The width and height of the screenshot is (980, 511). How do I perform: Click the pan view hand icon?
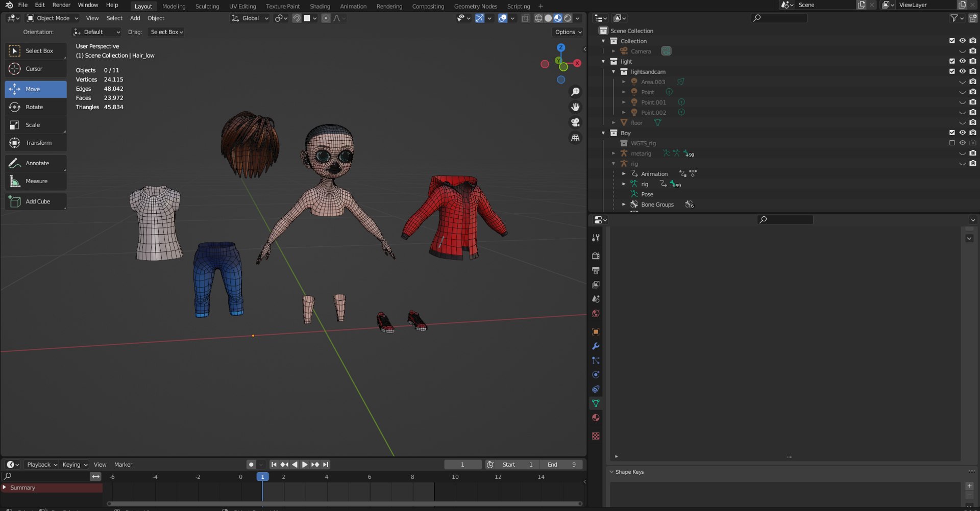coord(575,107)
